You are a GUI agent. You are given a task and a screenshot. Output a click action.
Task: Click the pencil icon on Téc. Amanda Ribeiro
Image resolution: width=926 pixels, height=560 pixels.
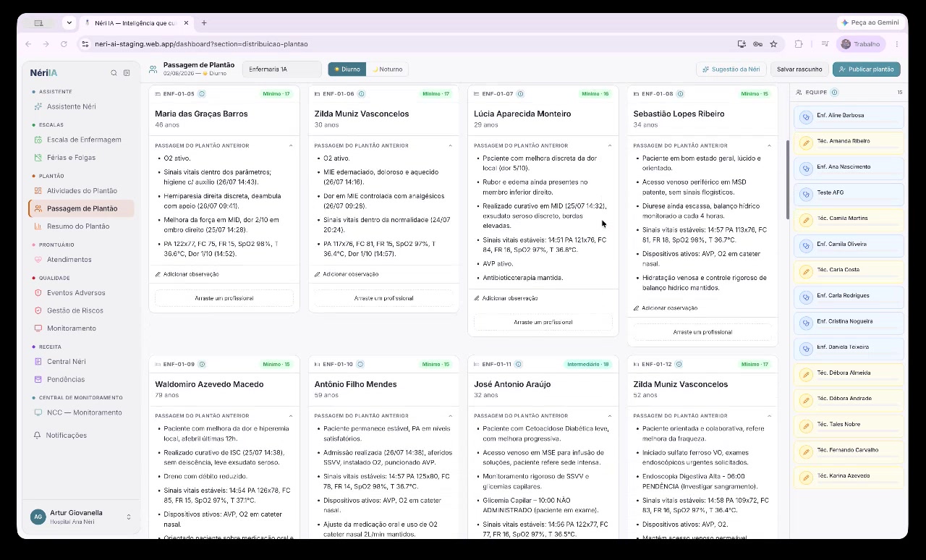[806, 143]
